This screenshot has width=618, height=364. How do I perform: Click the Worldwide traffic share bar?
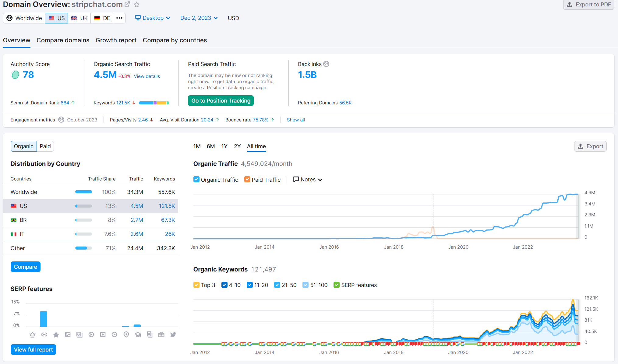(84, 192)
